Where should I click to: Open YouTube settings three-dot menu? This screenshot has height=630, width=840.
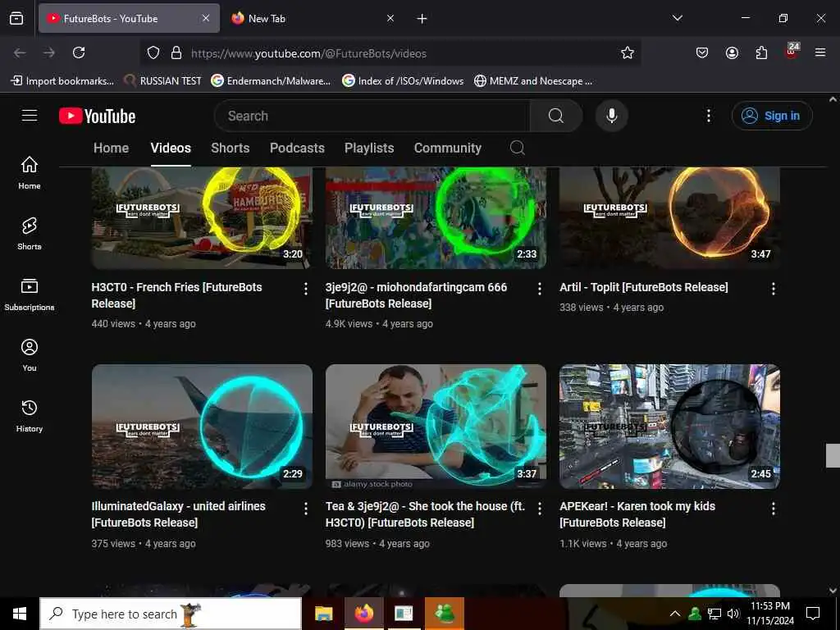(708, 116)
